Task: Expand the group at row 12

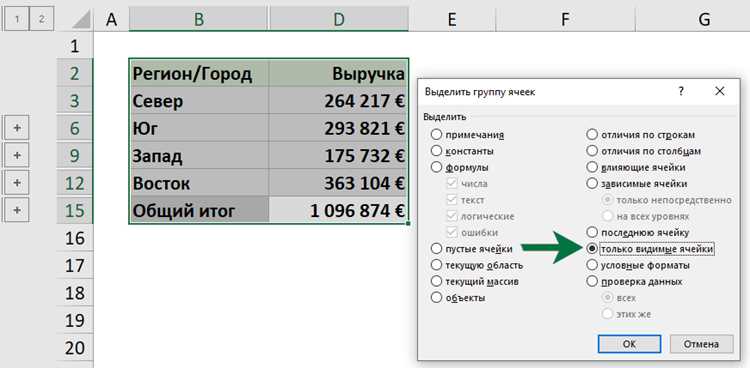Action: 17,183
